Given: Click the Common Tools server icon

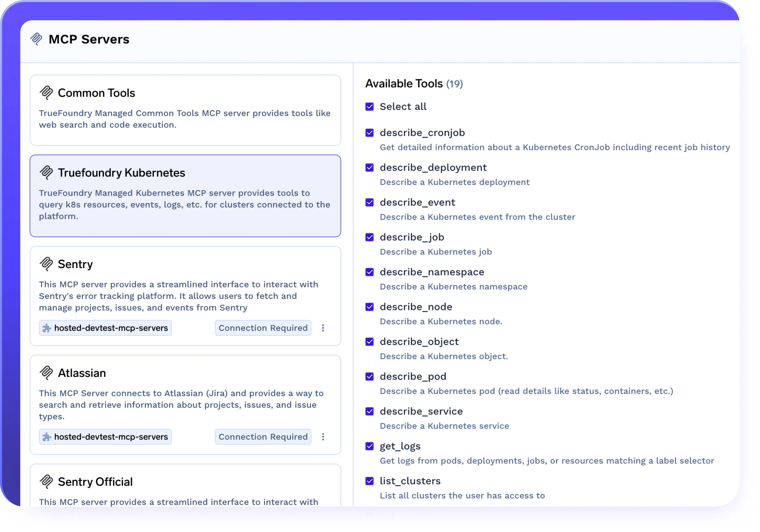Looking at the screenshot, I should coord(46,93).
